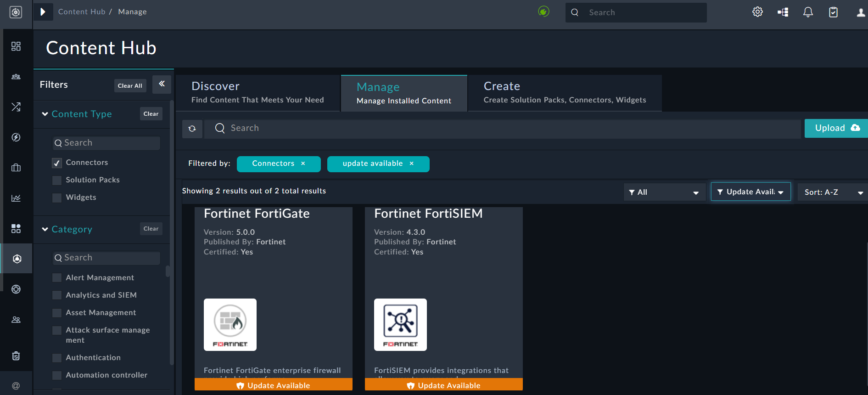Open the Sort: A-Z dropdown

click(x=833, y=192)
